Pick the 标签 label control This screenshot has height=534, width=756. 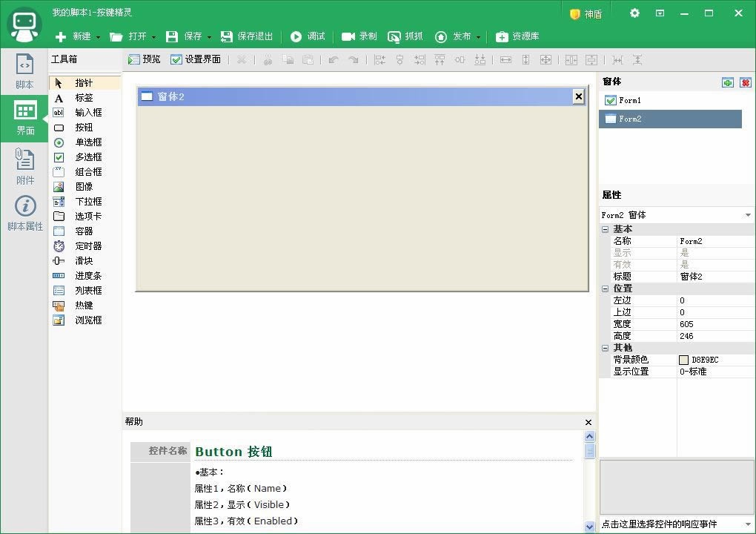coord(84,98)
